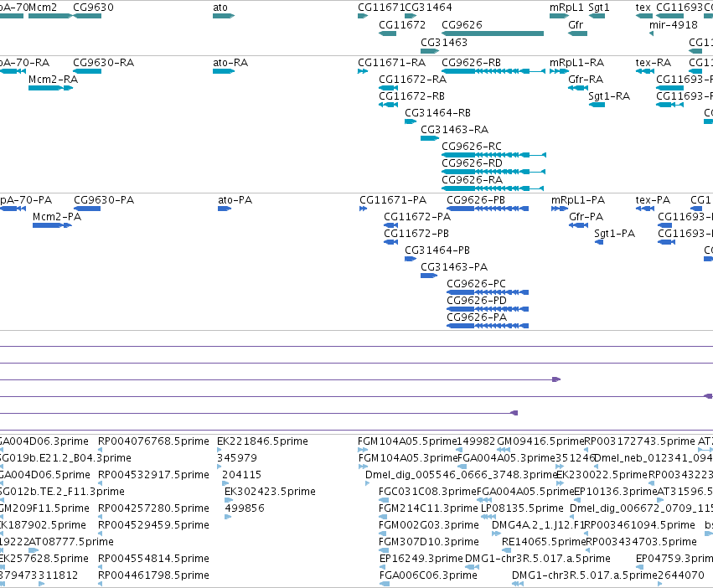Click the 'RE14065.5prime' feature label
This screenshot has height=588, width=713.
click(x=544, y=542)
